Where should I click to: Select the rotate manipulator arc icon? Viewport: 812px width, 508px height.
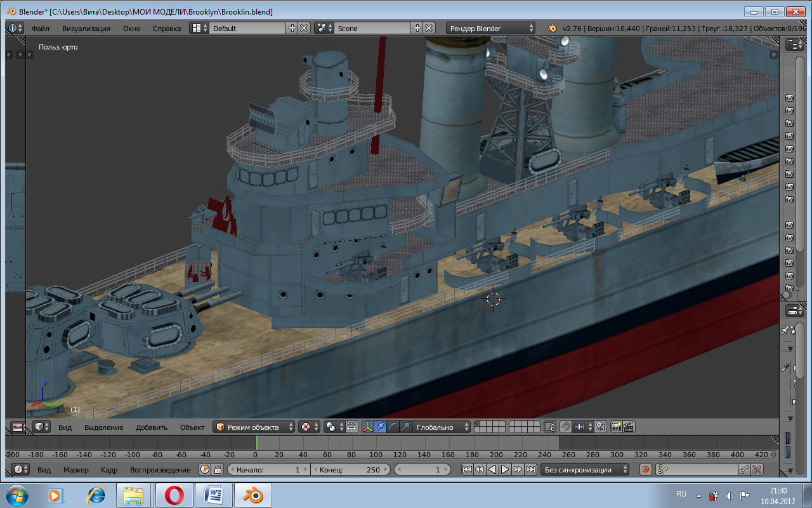click(393, 427)
